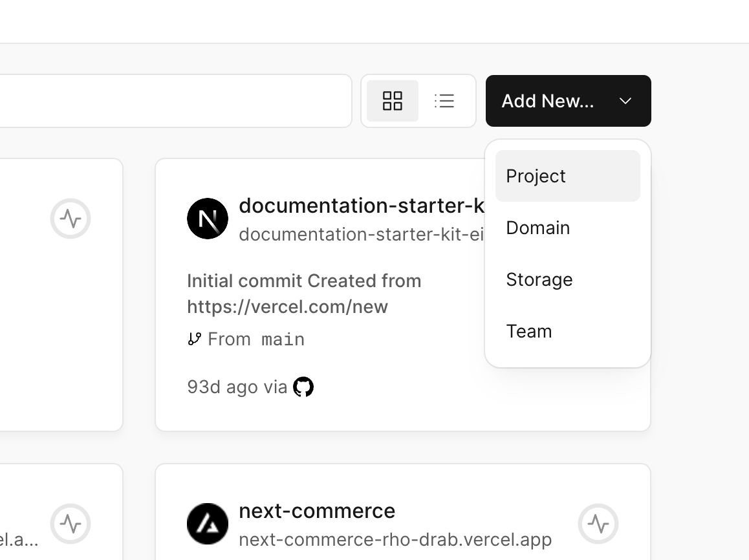Viewport: 749px width, 560px height.
Task: Click the Next.js logo on documentation-starter-kit
Action: click(207, 219)
